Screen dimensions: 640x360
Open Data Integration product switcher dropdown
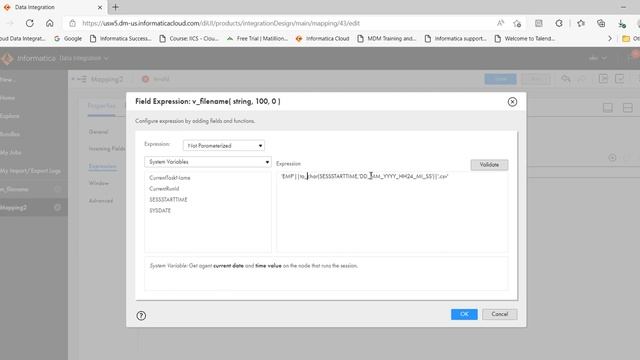pos(84,58)
